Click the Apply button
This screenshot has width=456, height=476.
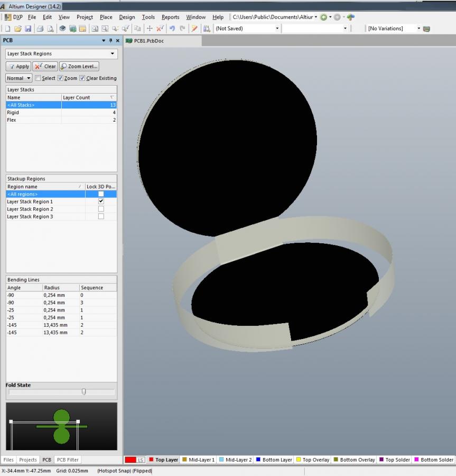[x=18, y=67]
